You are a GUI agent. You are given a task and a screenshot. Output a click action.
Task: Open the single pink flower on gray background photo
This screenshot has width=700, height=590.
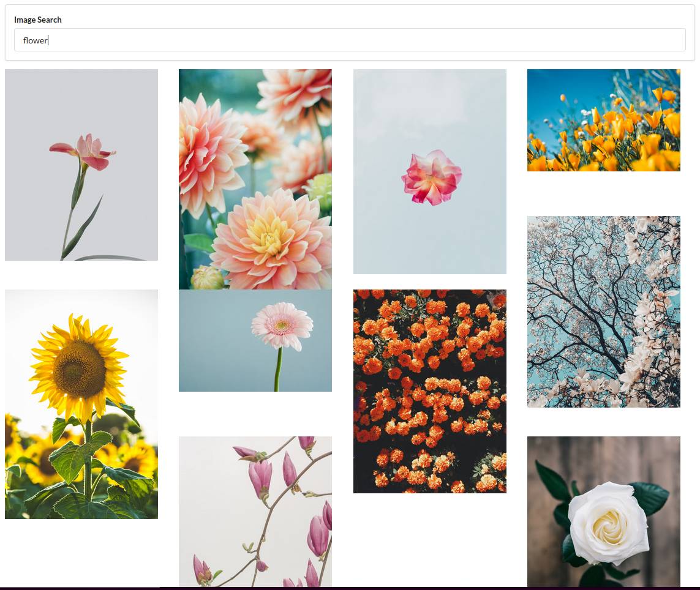[x=81, y=165]
